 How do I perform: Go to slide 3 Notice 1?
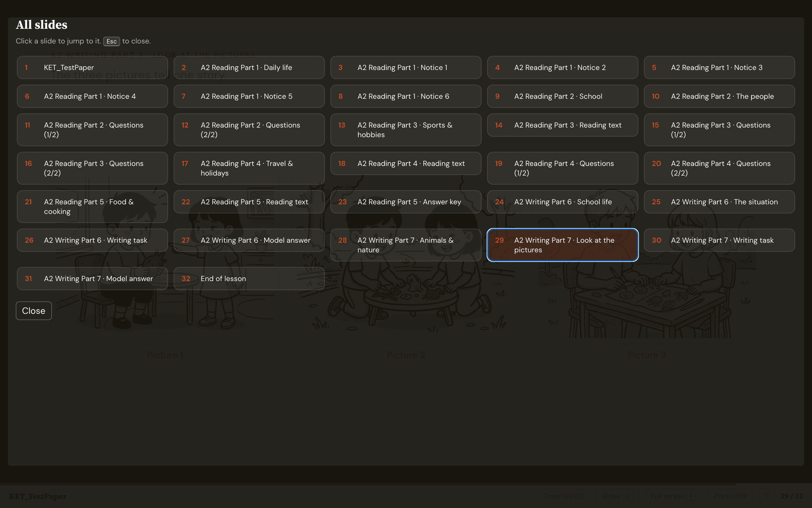[406, 67]
